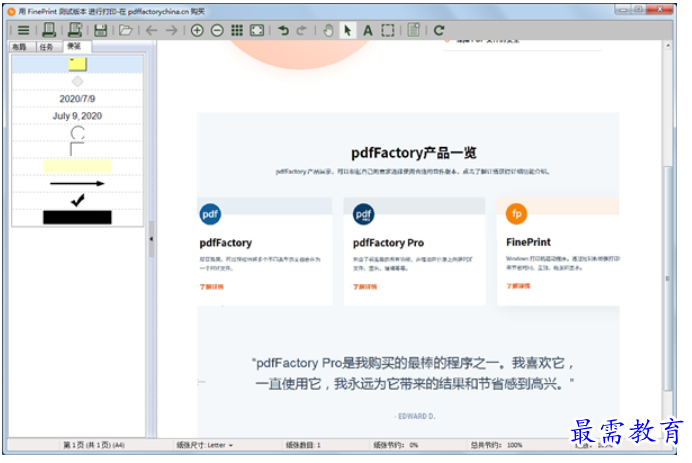
Task: Redo the last action
Action: pos(302,30)
